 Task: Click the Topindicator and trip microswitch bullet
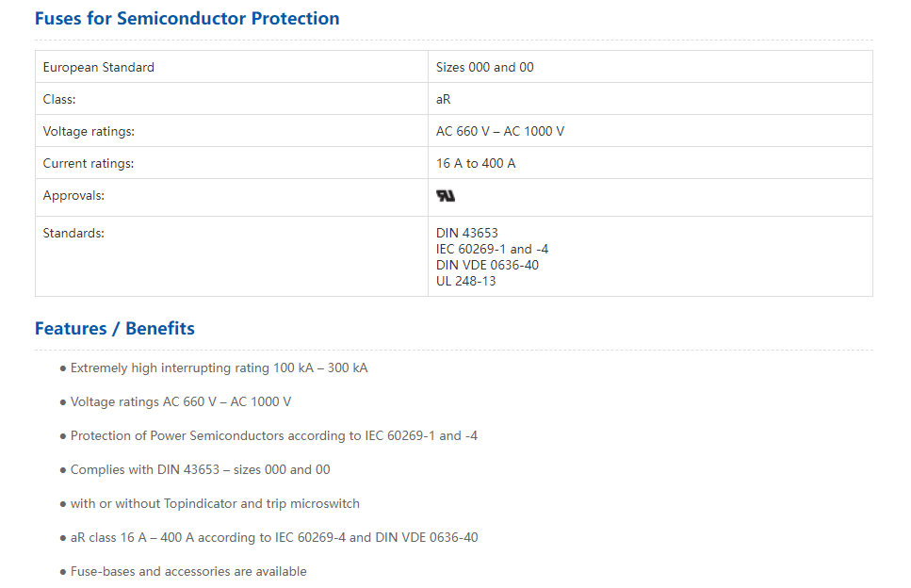coord(210,504)
